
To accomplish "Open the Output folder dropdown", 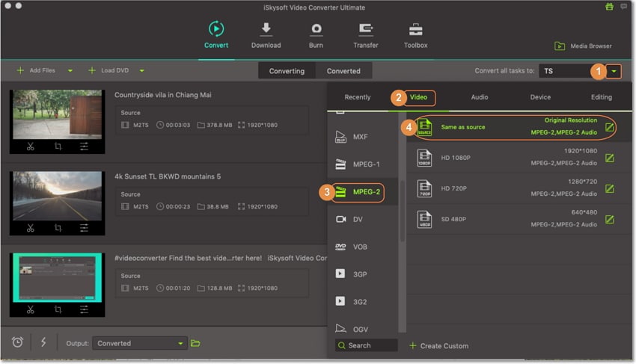I will click(x=139, y=343).
